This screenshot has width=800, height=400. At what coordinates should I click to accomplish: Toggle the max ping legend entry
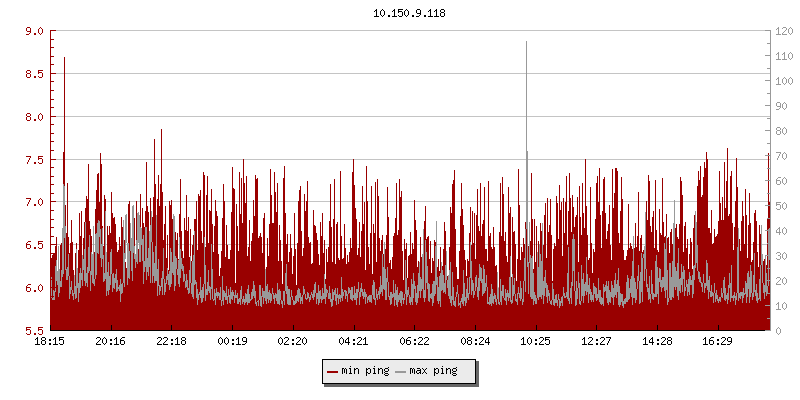pos(433,372)
